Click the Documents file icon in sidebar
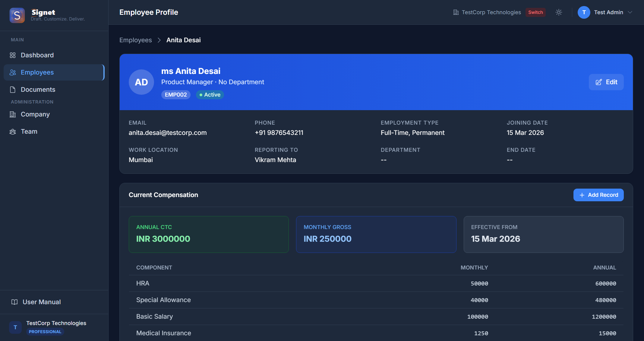 point(13,90)
